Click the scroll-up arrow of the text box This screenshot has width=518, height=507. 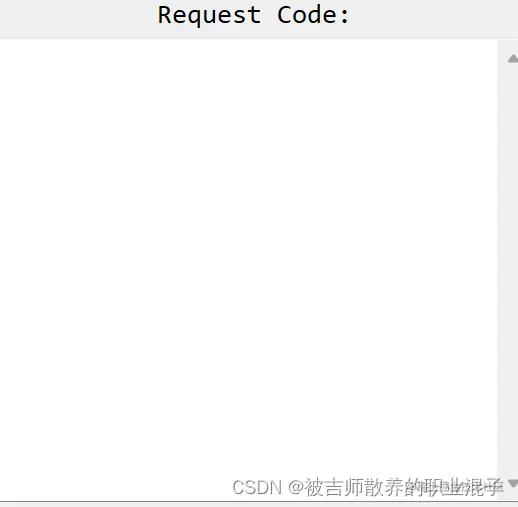click(x=513, y=59)
